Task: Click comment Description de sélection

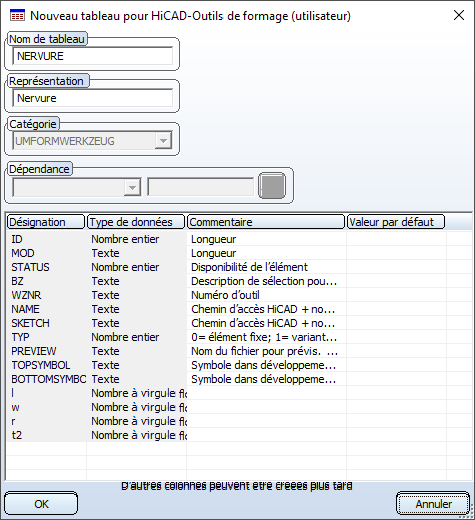Action: click(264, 281)
